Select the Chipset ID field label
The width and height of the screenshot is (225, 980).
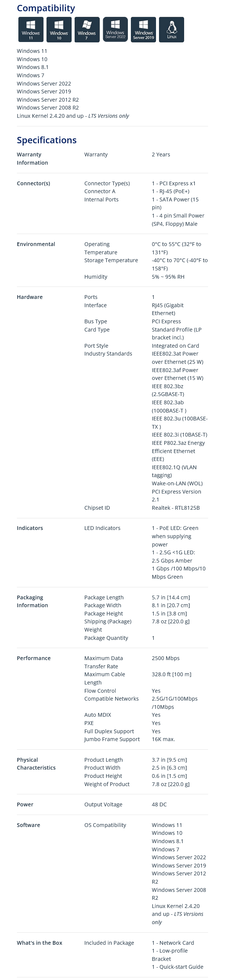[x=97, y=508]
